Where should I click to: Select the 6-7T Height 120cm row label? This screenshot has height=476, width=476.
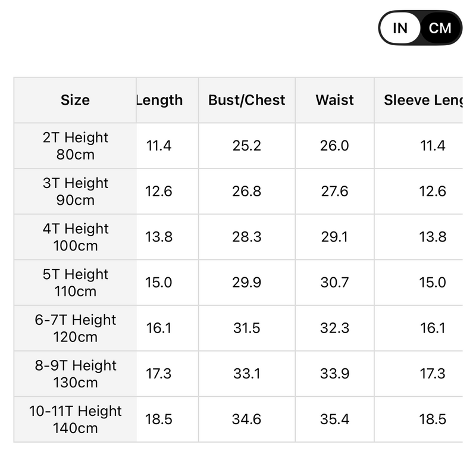[75, 328]
